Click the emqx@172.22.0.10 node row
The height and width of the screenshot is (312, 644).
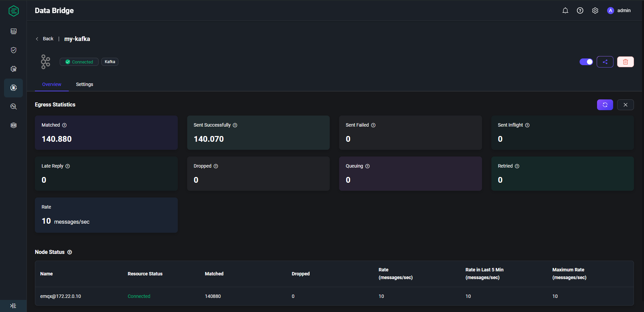[60, 296]
